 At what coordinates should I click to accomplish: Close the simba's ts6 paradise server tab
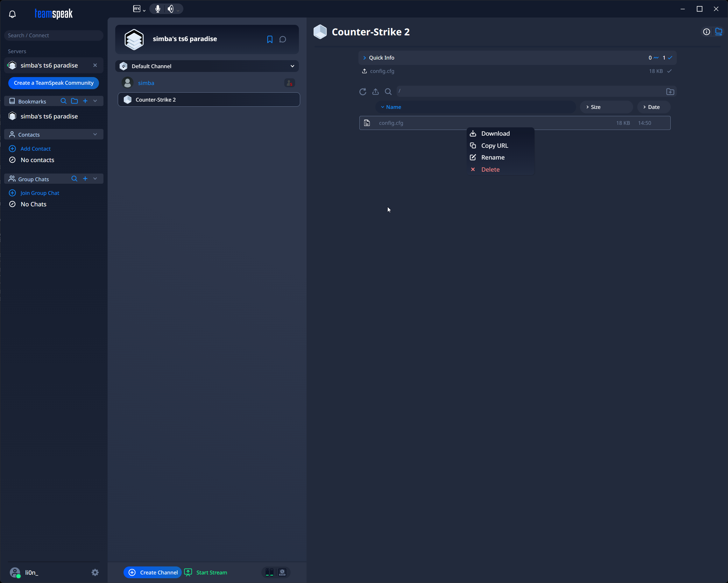tap(95, 65)
